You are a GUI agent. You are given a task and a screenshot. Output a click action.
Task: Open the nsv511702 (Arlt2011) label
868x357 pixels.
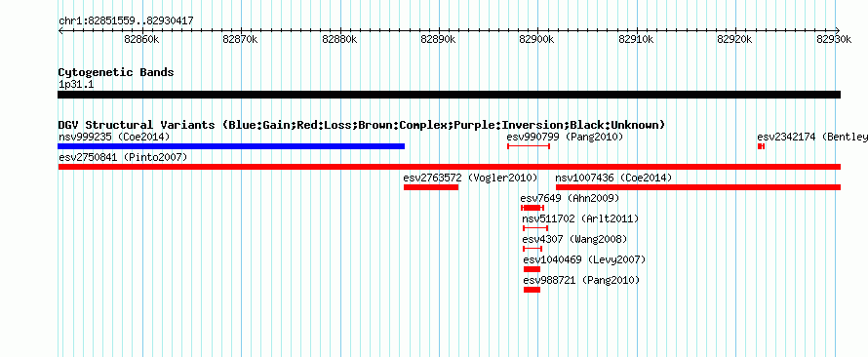580,218
